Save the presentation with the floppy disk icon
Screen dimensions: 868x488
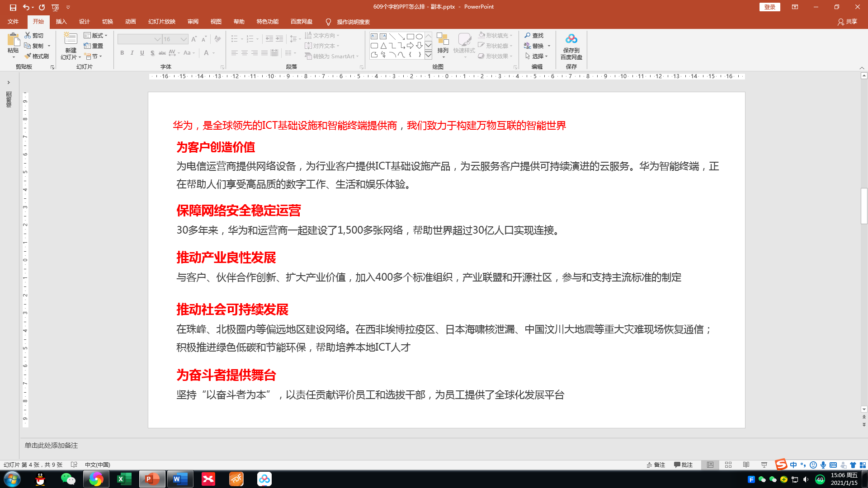(13, 7)
